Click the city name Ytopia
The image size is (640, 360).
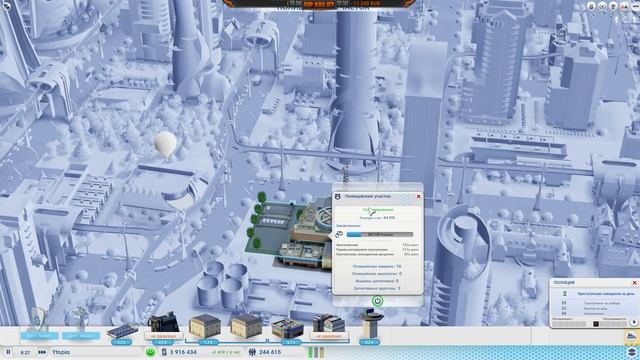[x=61, y=352]
